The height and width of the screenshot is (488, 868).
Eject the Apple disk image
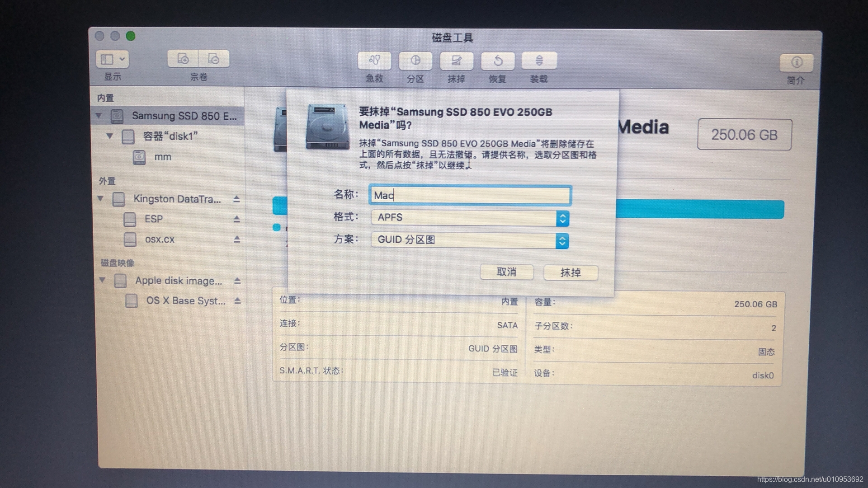tap(237, 281)
